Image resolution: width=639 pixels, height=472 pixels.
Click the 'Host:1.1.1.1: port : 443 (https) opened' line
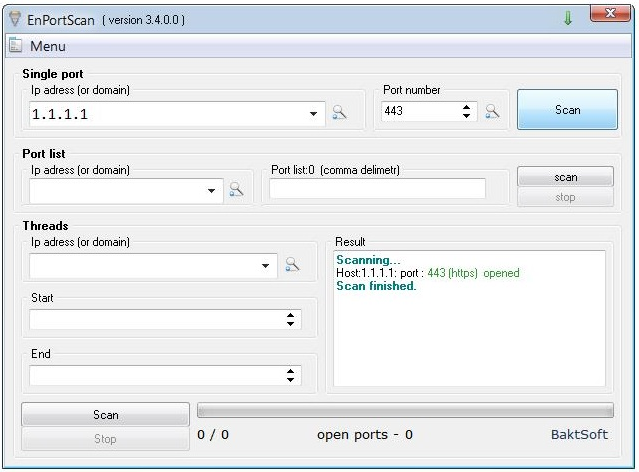coord(428,273)
